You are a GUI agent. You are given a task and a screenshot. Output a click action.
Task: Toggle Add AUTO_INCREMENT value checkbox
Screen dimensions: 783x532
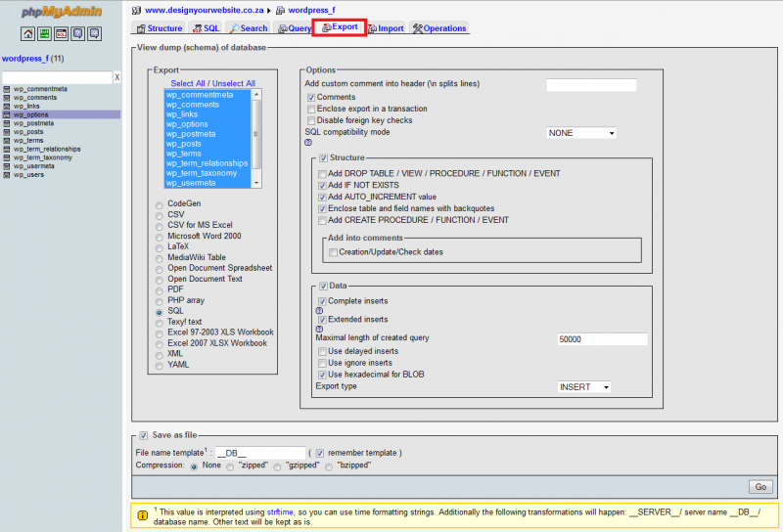[x=323, y=198]
